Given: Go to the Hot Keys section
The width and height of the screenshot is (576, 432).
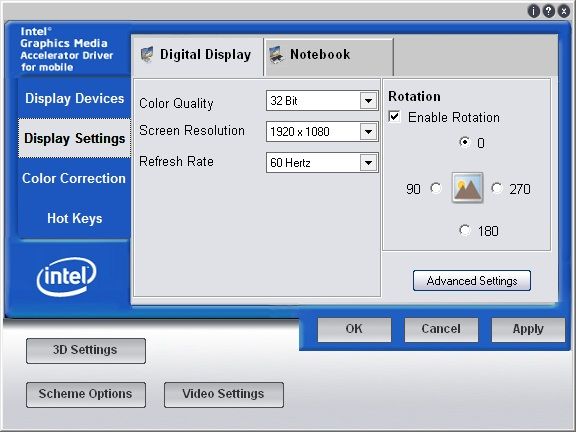Looking at the screenshot, I should [75, 218].
